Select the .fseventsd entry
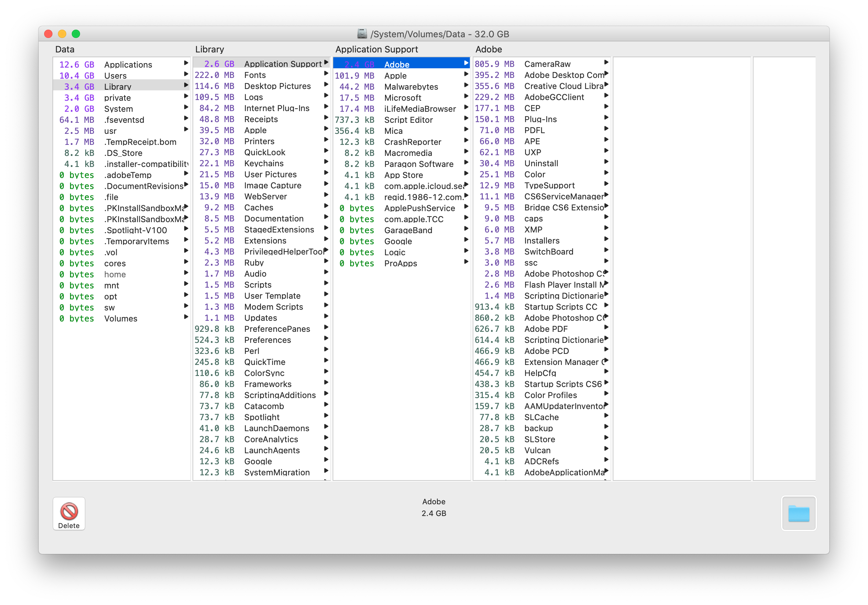868x605 pixels. tap(122, 119)
